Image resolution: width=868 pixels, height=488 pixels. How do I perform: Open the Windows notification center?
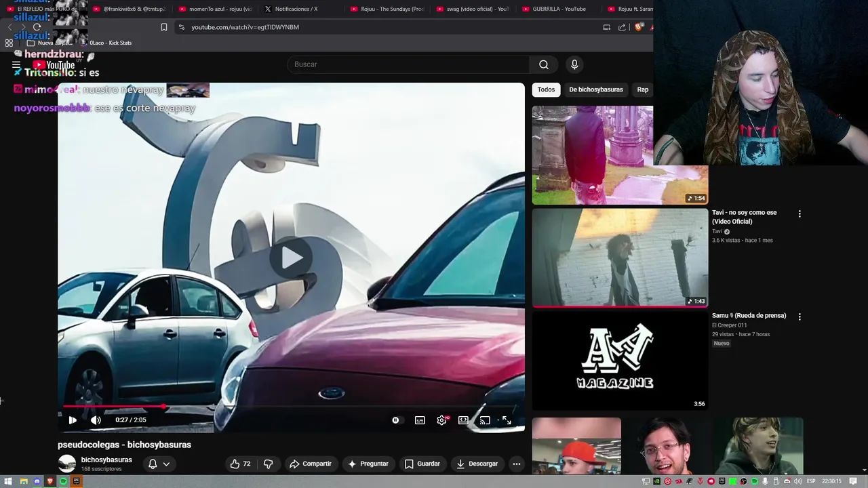[x=853, y=481]
